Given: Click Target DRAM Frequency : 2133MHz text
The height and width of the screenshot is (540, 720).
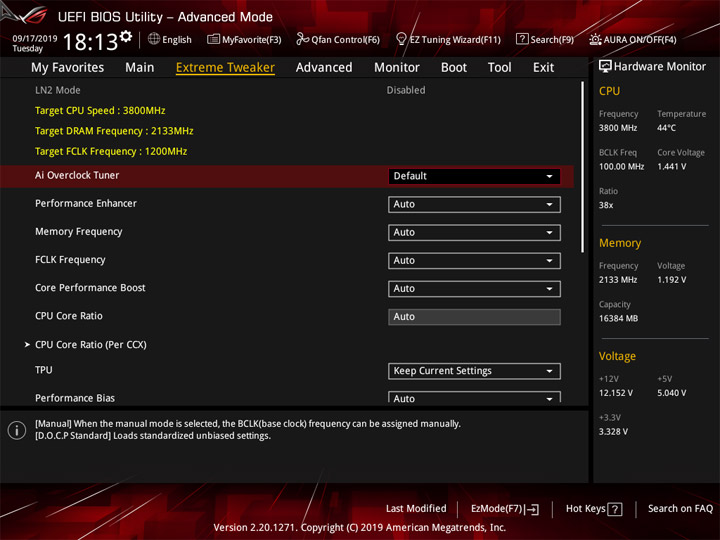Looking at the screenshot, I should click(114, 131).
